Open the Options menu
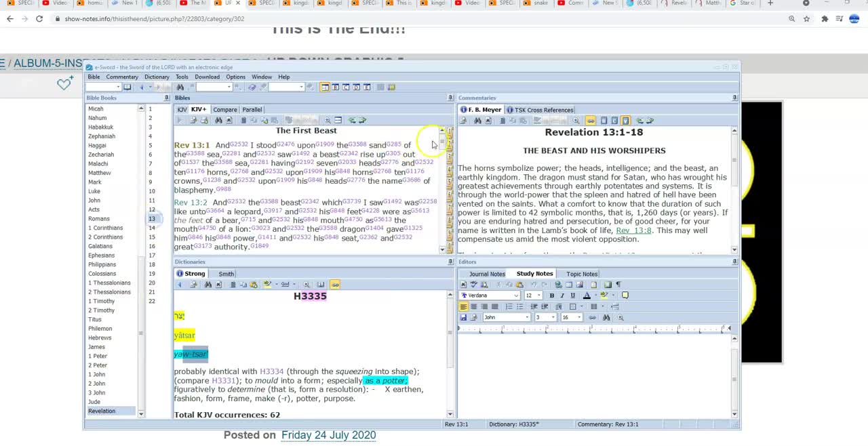868x446 pixels. tap(235, 77)
